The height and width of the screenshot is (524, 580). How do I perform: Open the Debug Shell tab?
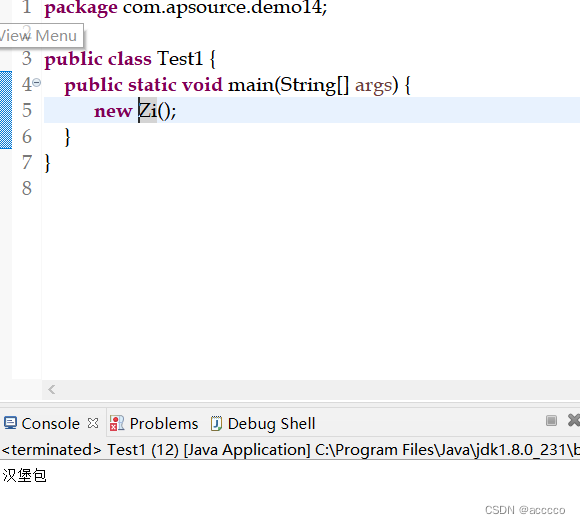272,424
